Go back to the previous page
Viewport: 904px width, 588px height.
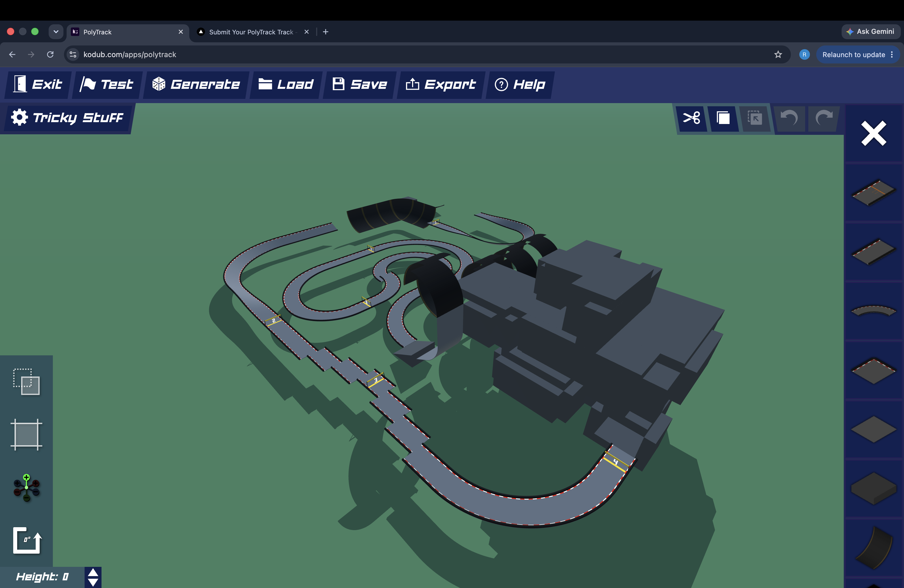(x=12, y=54)
